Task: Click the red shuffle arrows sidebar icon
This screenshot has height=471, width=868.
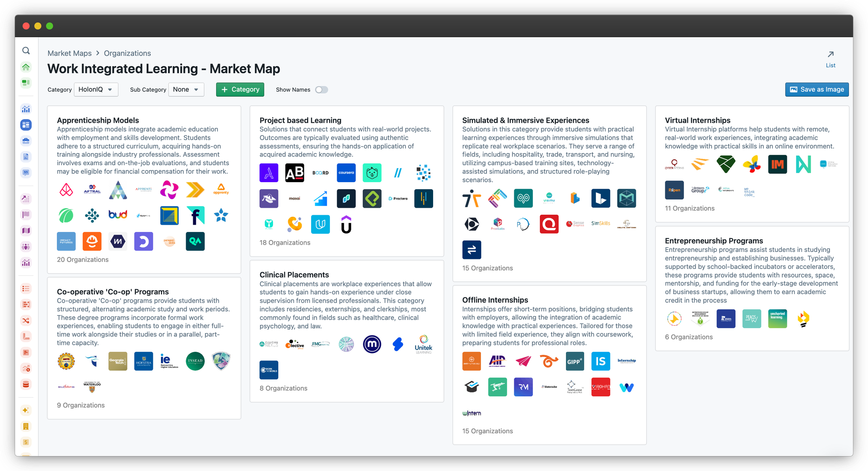Action: (x=26, y=321)
